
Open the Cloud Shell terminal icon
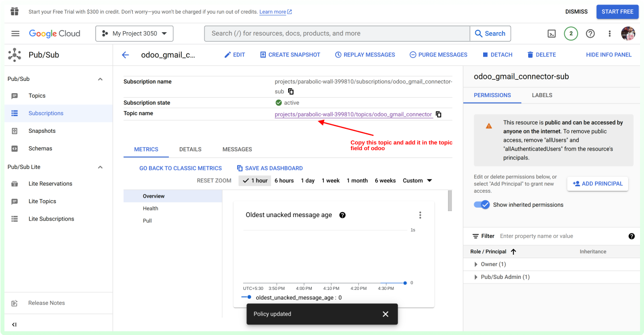point(551,34)
